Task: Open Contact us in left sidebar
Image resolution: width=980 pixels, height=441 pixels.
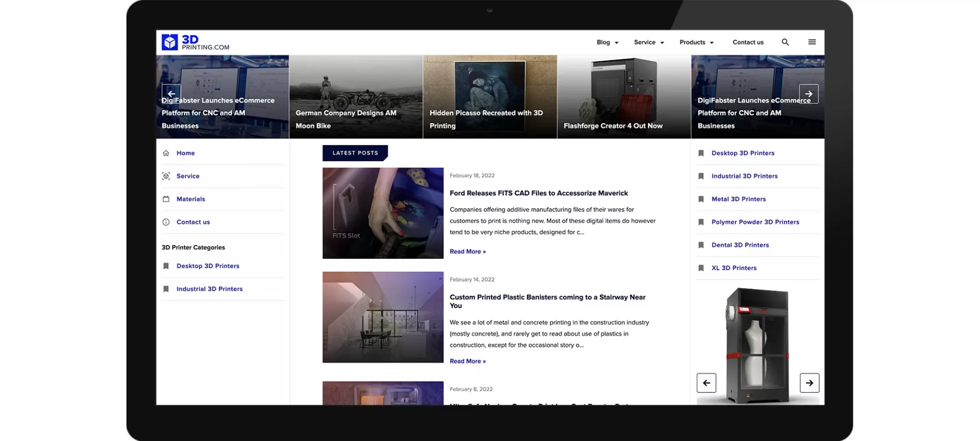Action: point(193,222)
